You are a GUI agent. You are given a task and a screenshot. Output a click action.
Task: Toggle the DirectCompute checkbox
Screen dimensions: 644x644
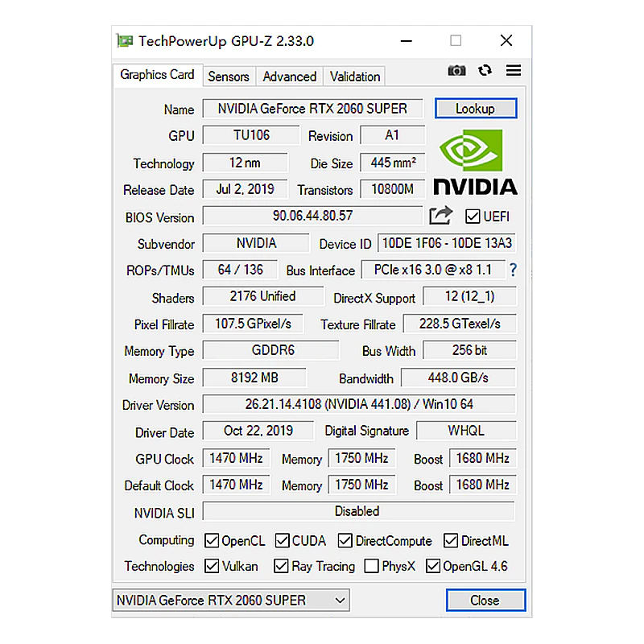(345, 540)
